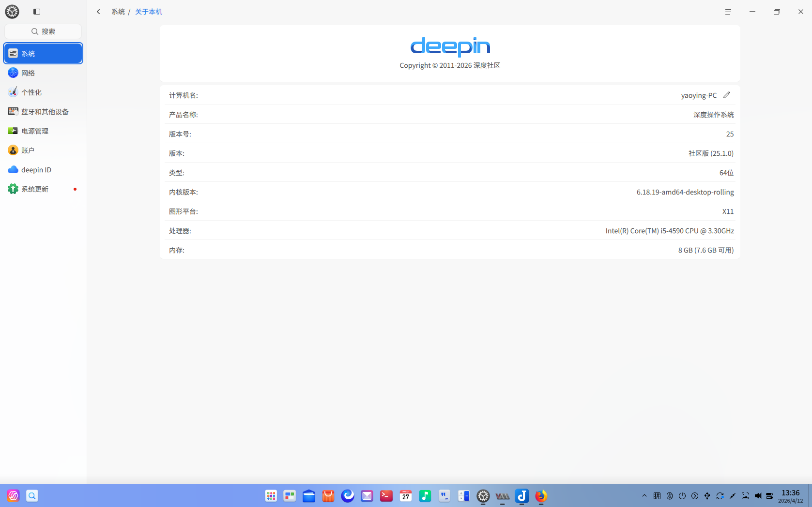Open the music player from dock
The height and width of the screenshot is (507, 812).
click(x=425, y=496)
